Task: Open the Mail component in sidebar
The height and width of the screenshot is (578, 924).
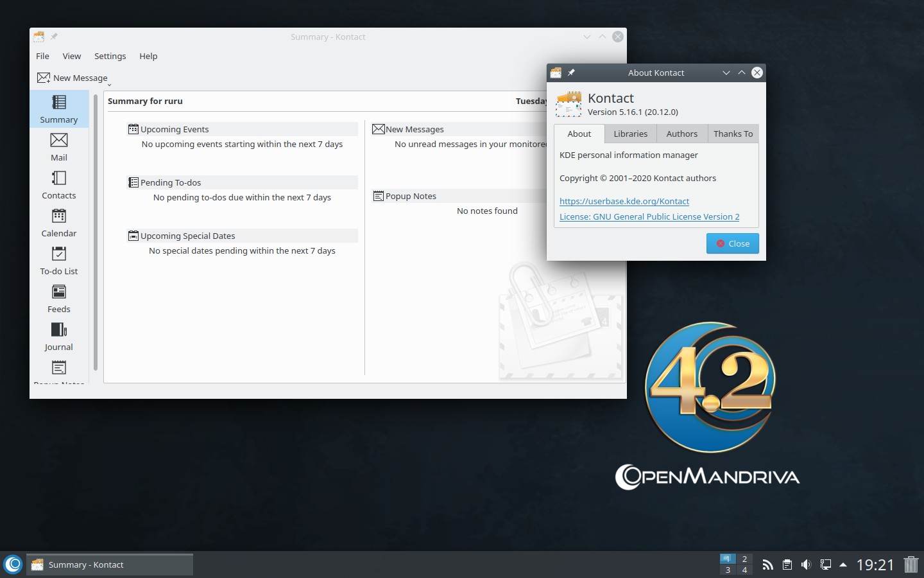Action: tap(58, 147)
